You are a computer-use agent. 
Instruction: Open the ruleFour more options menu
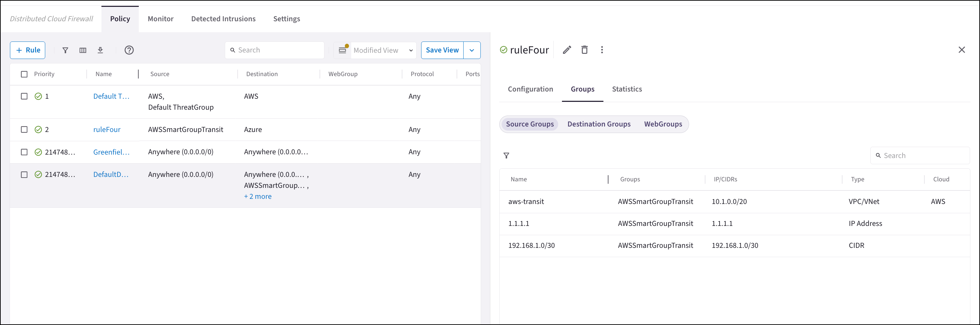click(x=601, y=50)
